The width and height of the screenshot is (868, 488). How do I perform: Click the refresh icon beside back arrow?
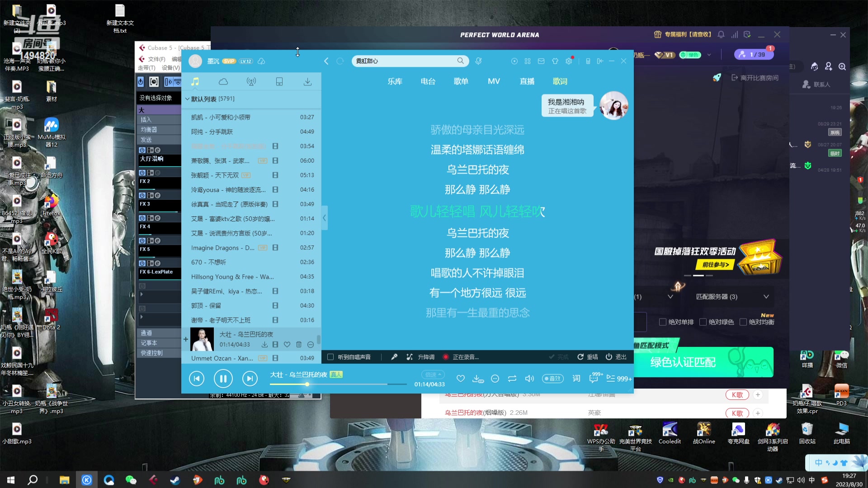(340, 61)
